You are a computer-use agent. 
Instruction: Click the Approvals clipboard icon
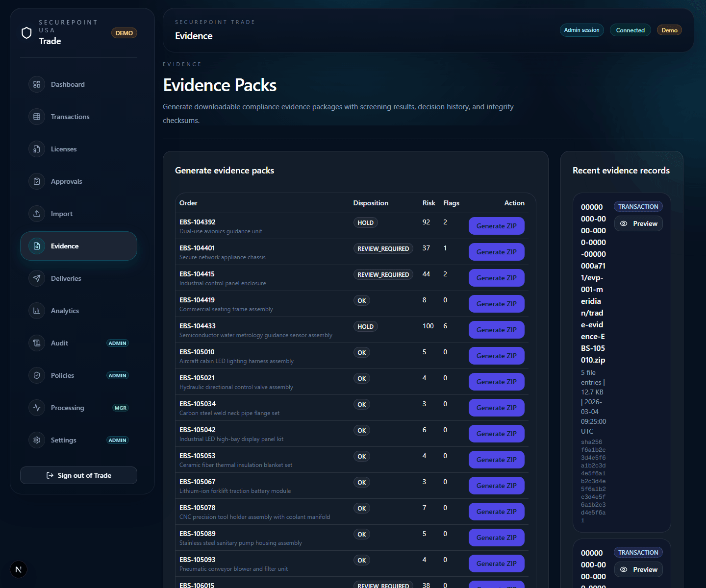point(37,181)
